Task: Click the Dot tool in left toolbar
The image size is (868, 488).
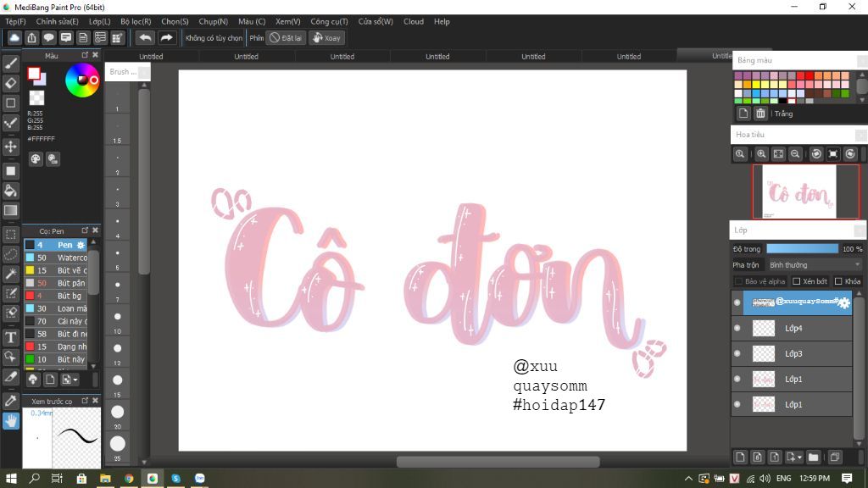Action: click(10, 122)
